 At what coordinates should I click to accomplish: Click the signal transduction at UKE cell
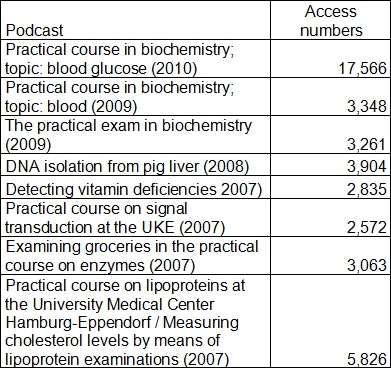point(136,218)
